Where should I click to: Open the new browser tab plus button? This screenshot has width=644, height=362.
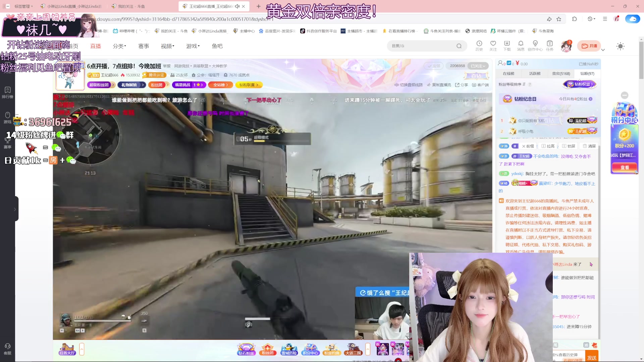pos(258,6)
